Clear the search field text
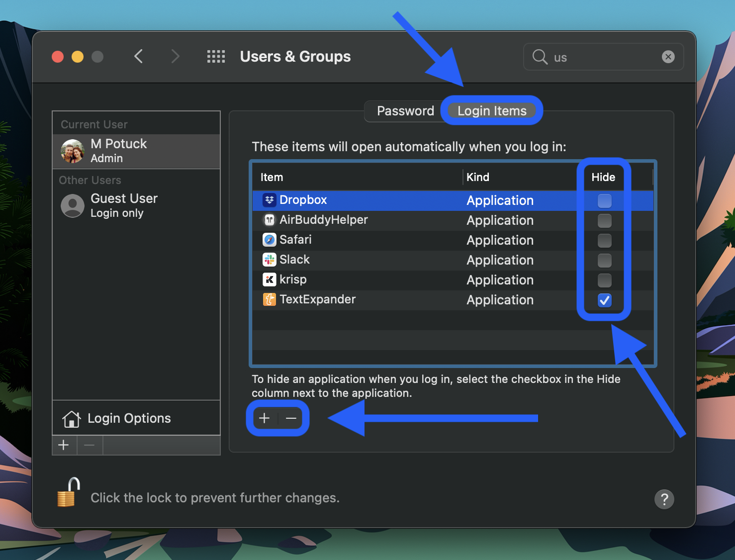This screenshot has height=560, width=735. click(668, 57)
